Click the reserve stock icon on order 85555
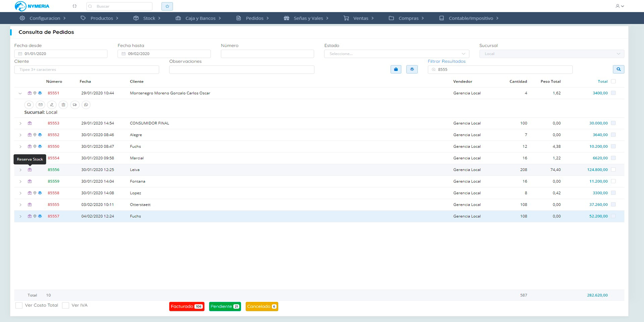Screen dimensions: 644x322 (29, 205)
